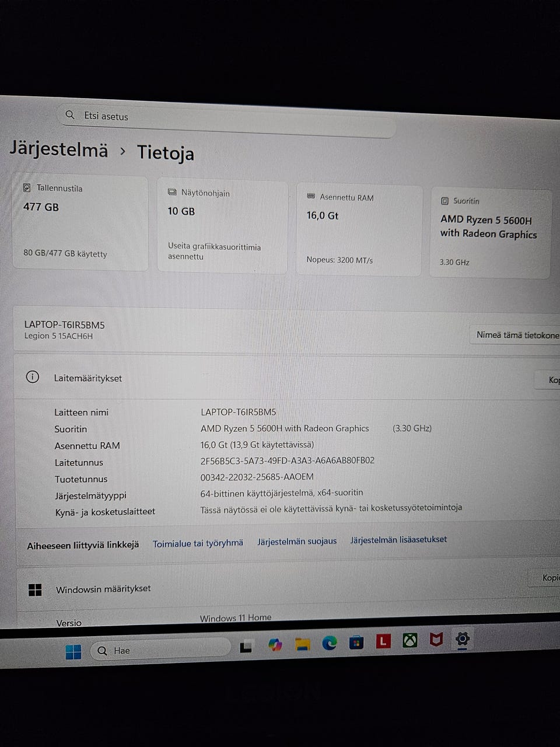Click the Kynä- ja kosketuslaitteet label
This screenshot has height=747, width=560.
pyautogui.click(x=105, y=512)
